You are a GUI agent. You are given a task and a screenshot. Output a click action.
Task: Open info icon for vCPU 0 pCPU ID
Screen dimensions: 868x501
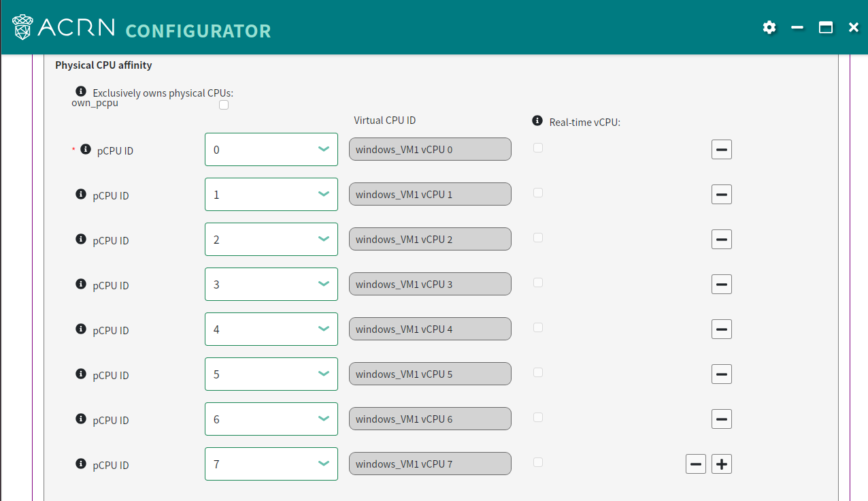pos(86,149)
